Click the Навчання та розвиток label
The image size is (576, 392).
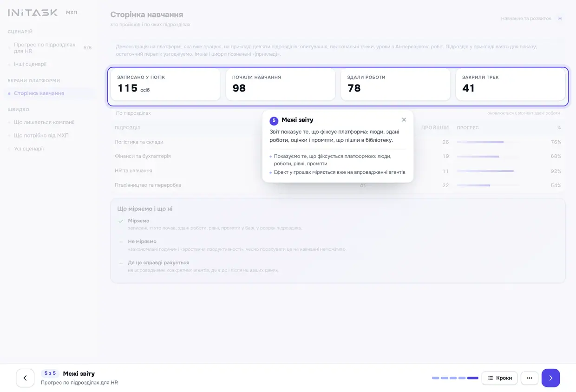pos(526,19)
